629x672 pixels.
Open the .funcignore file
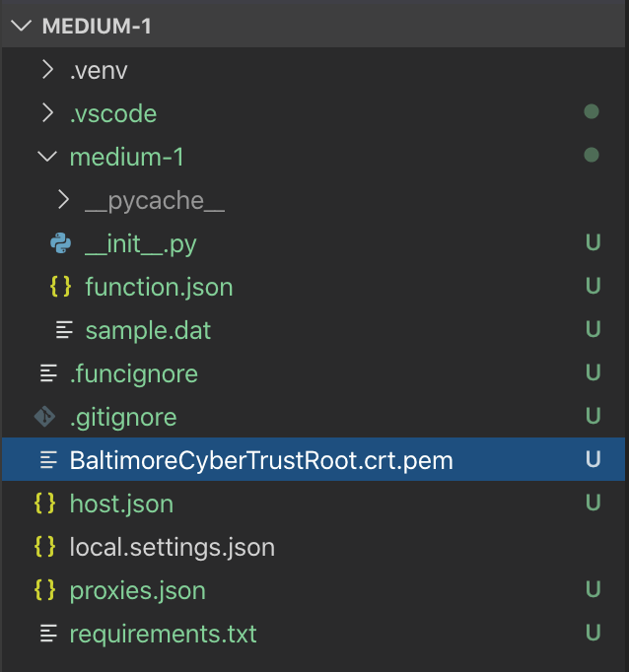coord(133,373)
